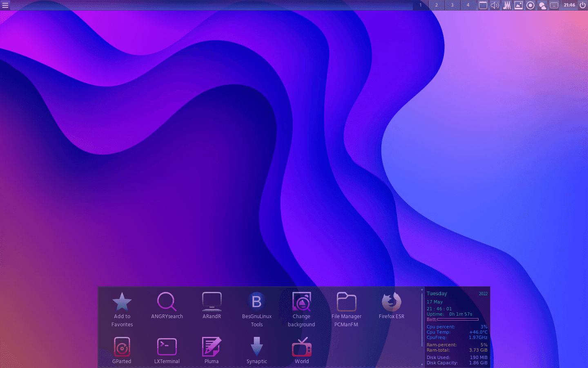588x368 pixels.
Task: Open the volume speaker control
Action: click(495, 5)
